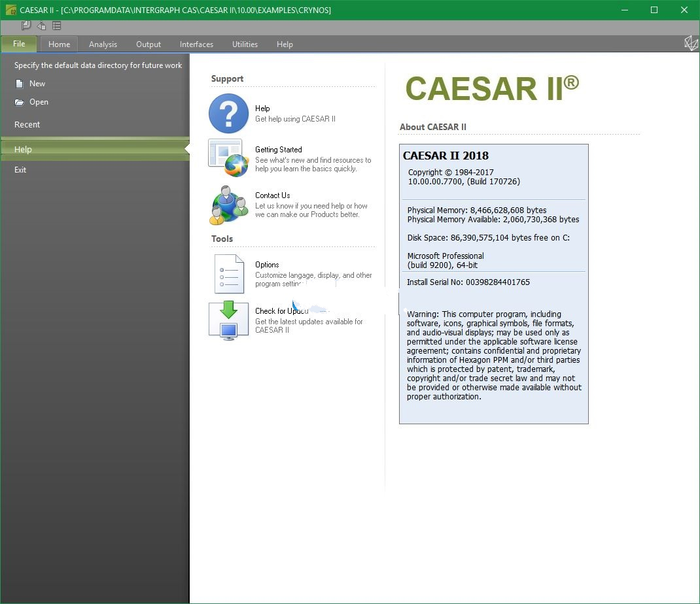Click the Check for Updates download icon

(x=228, y=320)
